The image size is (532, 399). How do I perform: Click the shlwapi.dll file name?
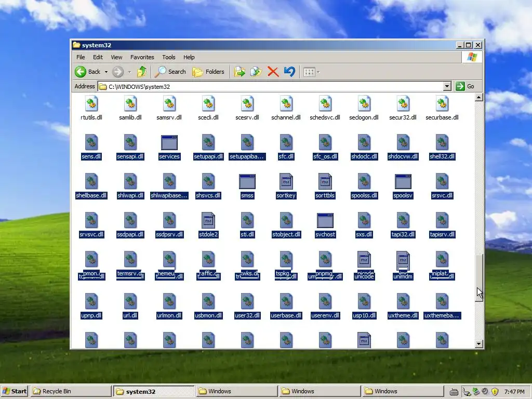click(130, 195)
